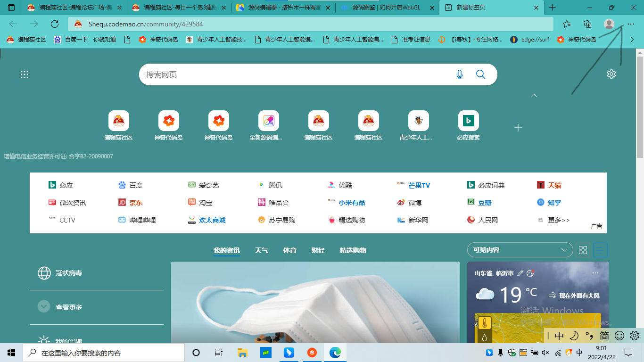Open the Favorites star-list icon
This screenshot has width=644, height=362.
[x=567, y=24]
